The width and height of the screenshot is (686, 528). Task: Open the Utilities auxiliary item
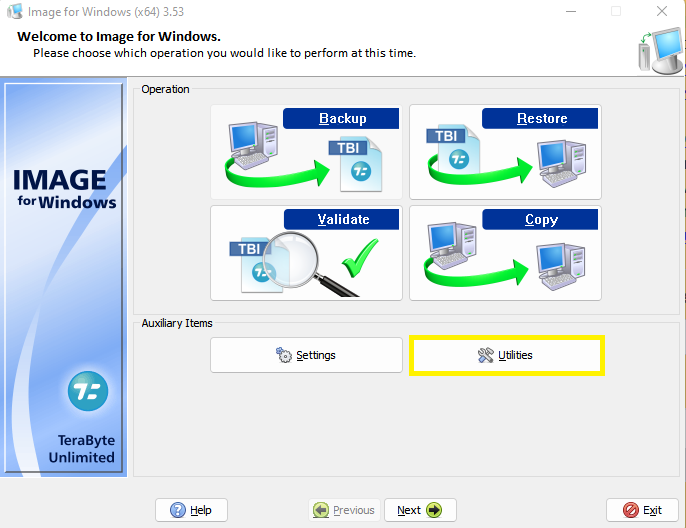[507, 355]
